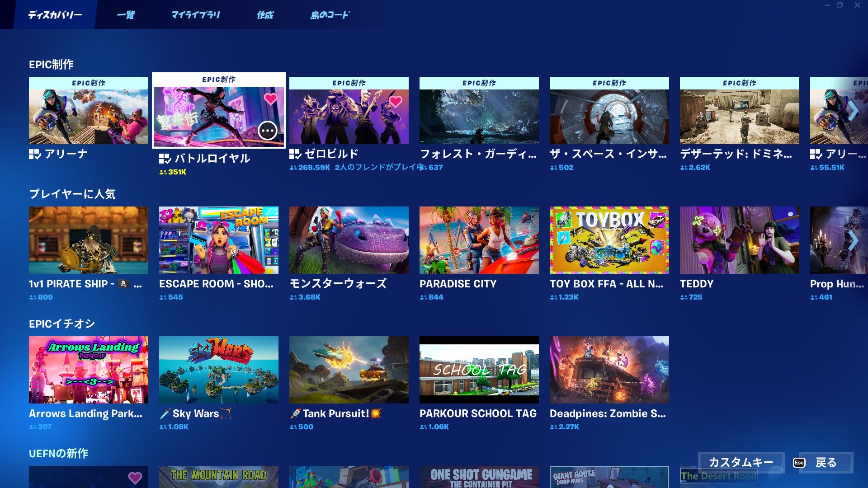Click the 戻る button

[x=826, y=462]
